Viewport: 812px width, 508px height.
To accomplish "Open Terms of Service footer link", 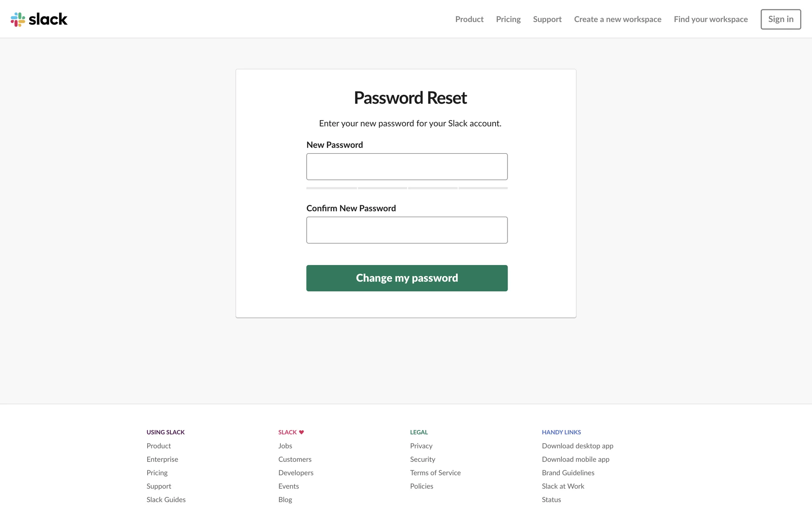I will tap(435, 473).
